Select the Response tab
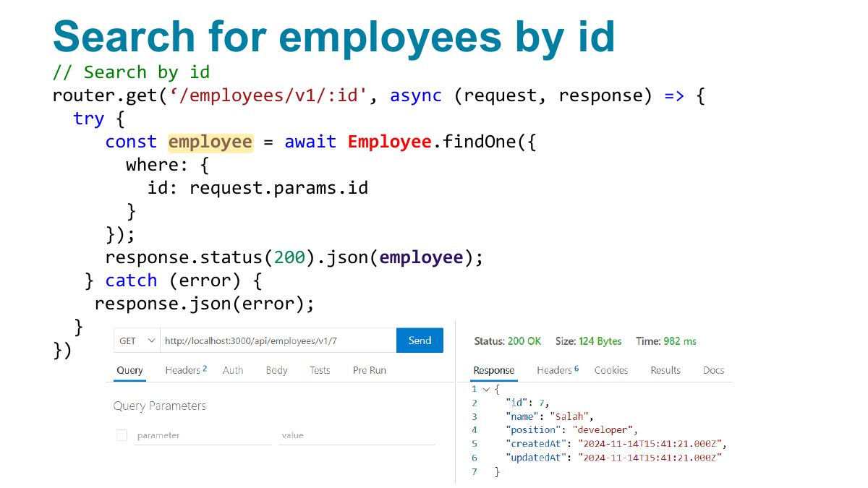The image size is (868, 488). 494,370
